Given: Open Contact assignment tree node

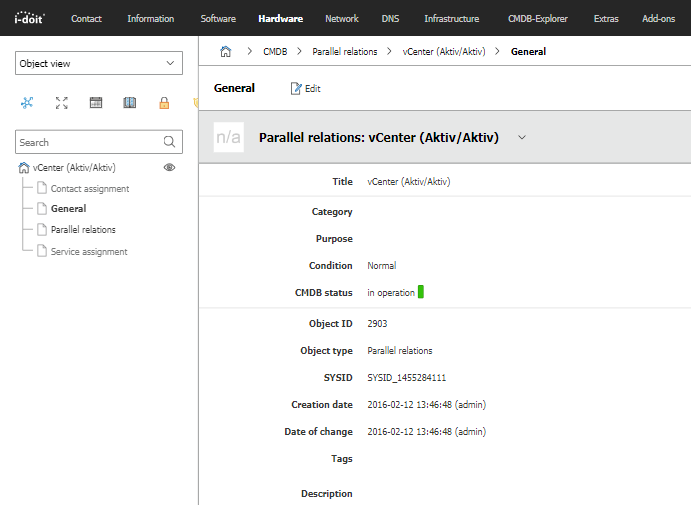Looking at the screenshot, I should [90, 189].
